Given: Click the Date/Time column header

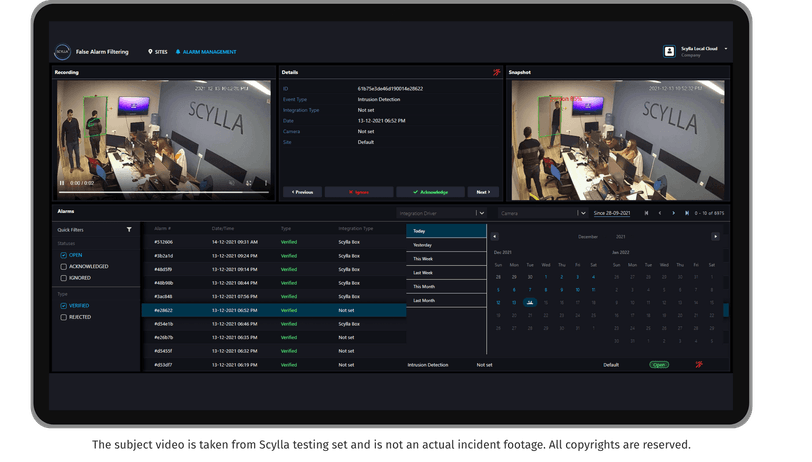Looking at the screenshot, I should pos(223,228).
